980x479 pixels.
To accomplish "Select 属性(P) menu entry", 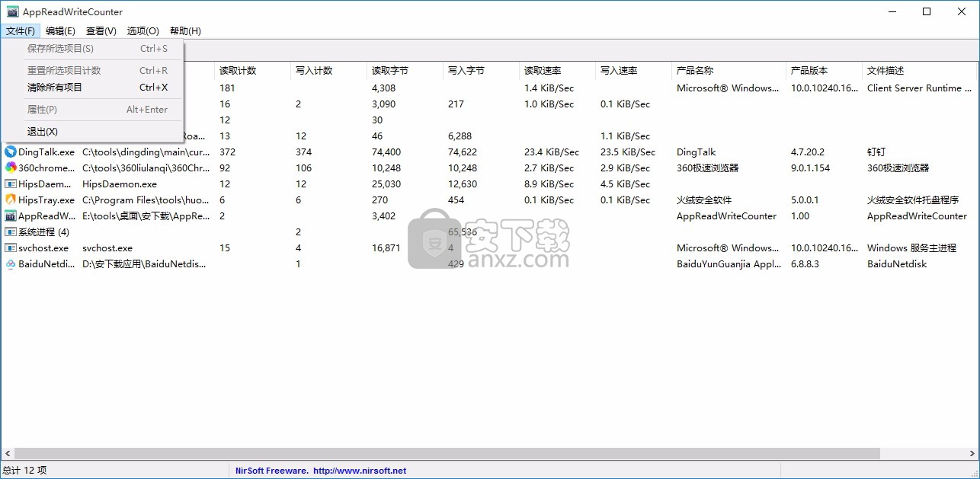I will pyautogui.click(x=92, y=110).
